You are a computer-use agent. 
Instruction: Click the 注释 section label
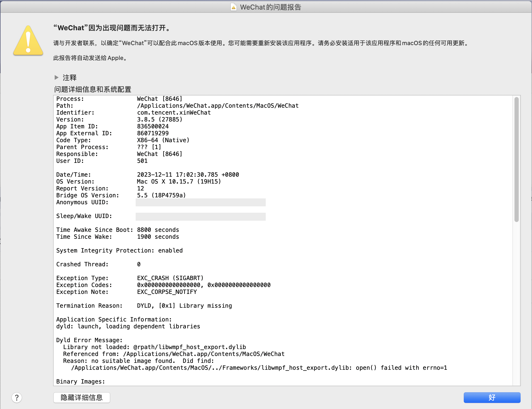coord(70,78)
